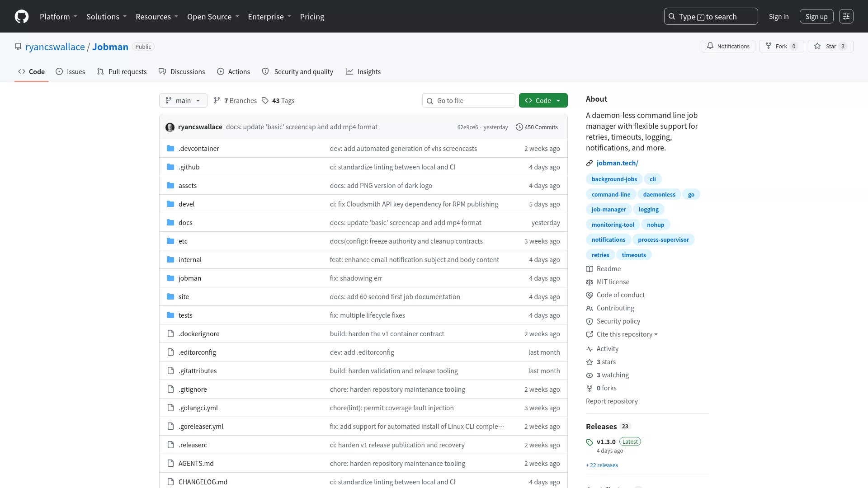
Task: Expand the Solutions menu
Action: pos(107,17)
